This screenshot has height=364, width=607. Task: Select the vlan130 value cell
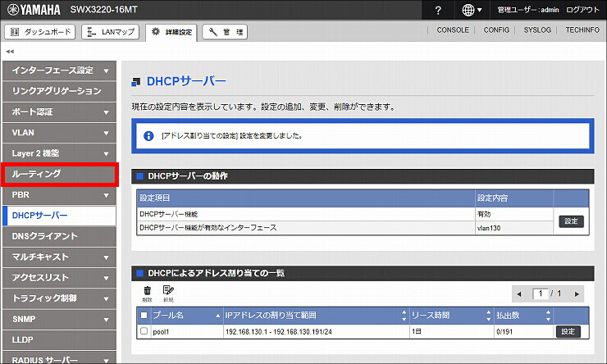489,228
